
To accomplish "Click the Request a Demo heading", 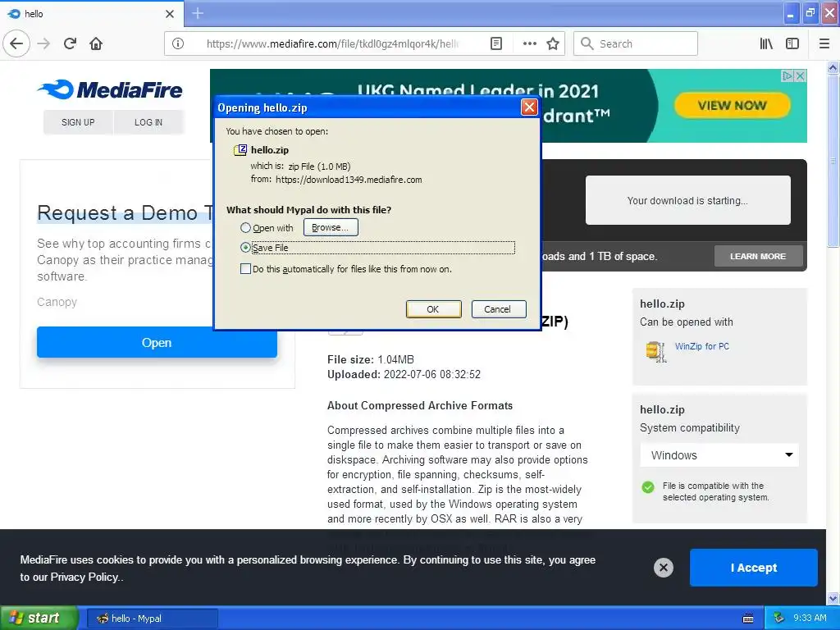I will (126, 213).
